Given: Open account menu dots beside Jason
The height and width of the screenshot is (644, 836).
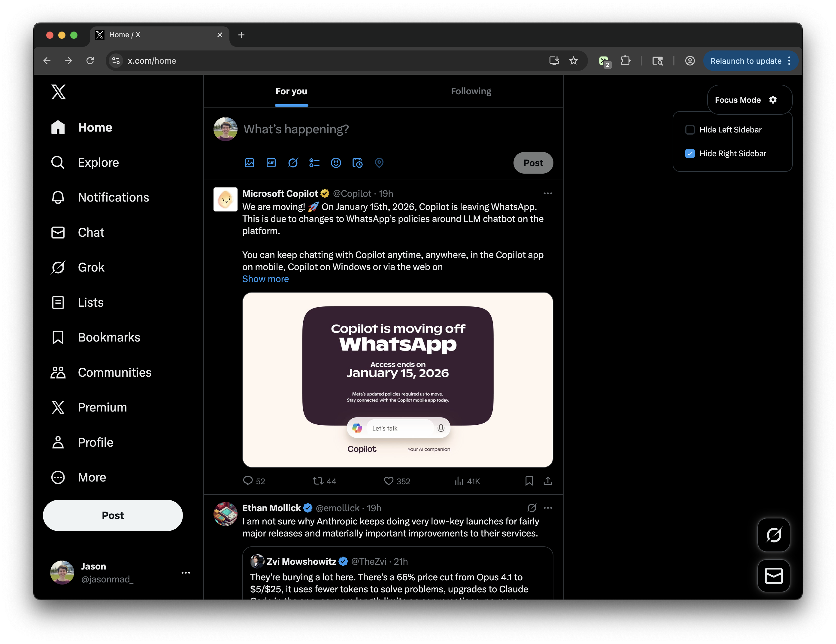Looking at the screenshot, I should [186, 573].
